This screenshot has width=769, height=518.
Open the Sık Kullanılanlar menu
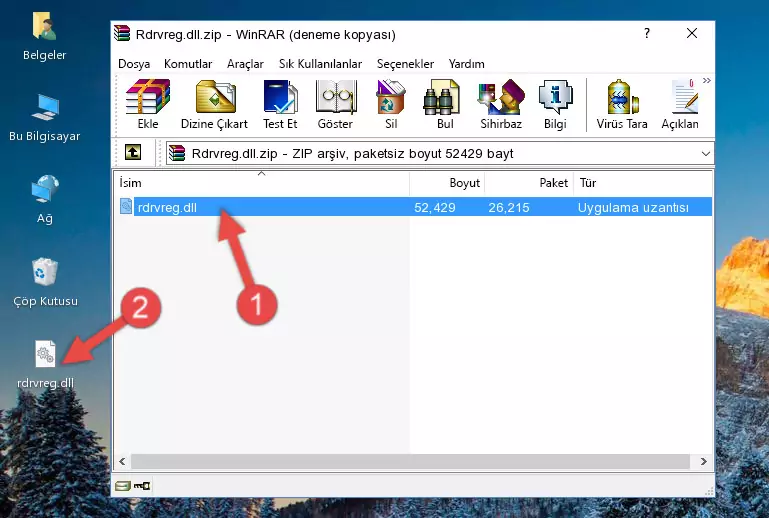320,64
